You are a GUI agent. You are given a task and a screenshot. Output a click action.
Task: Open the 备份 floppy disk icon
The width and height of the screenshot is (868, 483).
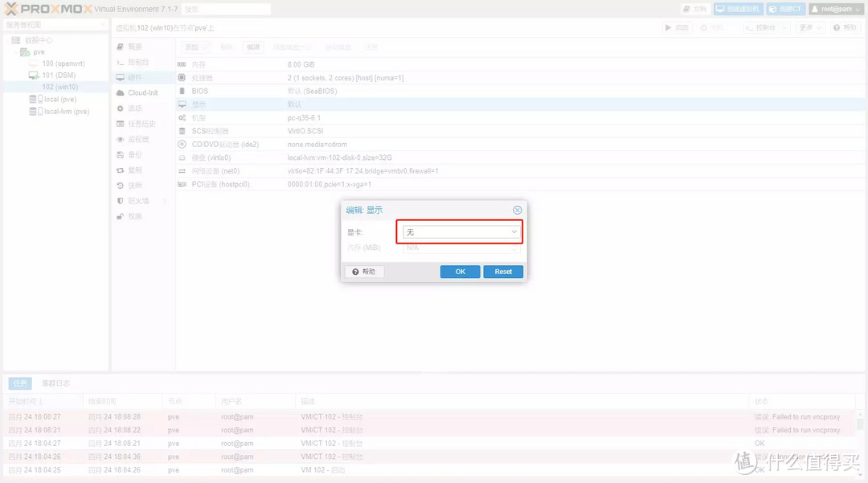coord(120,155)
